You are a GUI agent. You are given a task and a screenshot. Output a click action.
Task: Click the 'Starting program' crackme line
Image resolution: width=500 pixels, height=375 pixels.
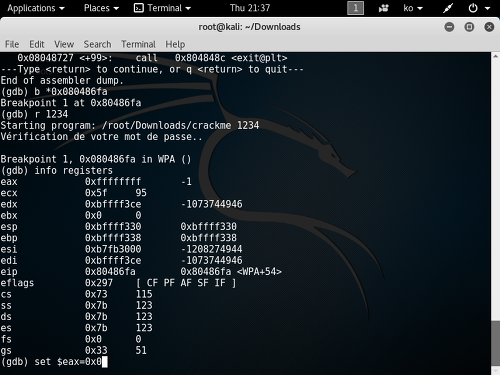(x=130, y=125)
